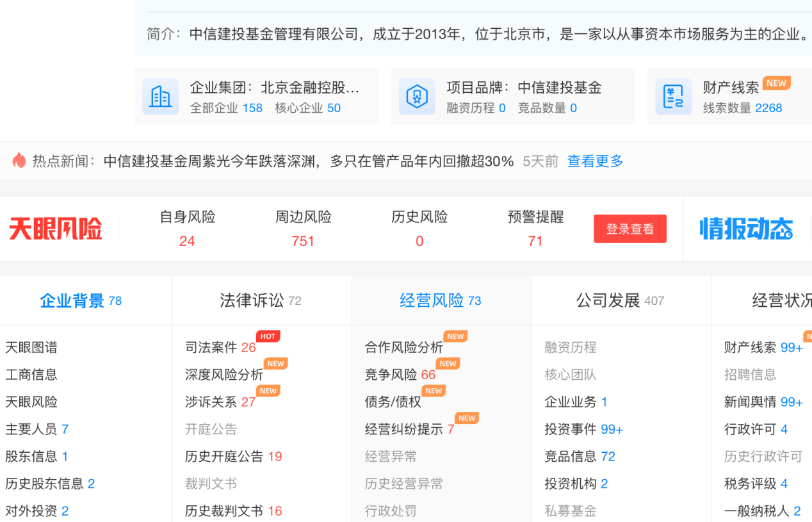
Task: Open 投资机构 2
Action: [x=576, y=484]
